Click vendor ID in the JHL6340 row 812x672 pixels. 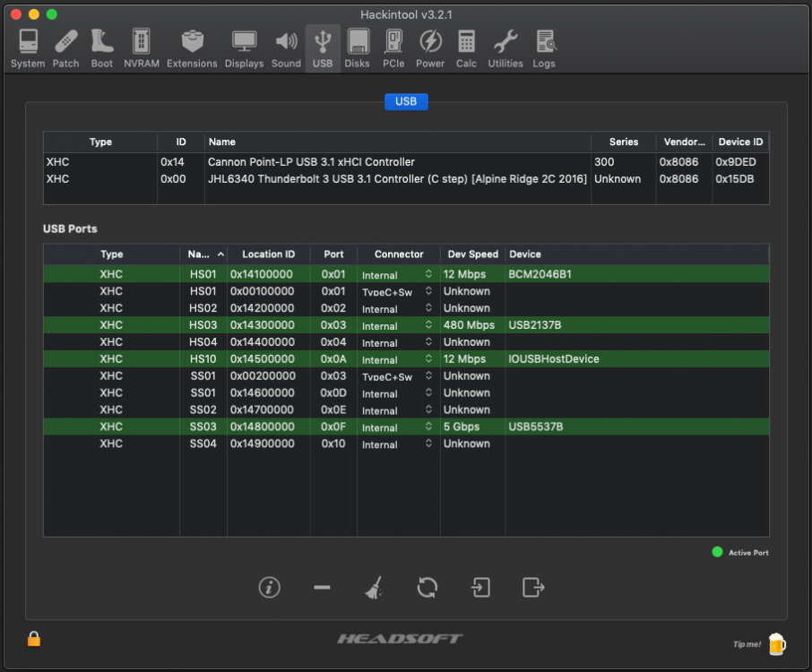(x=678, y=179)
